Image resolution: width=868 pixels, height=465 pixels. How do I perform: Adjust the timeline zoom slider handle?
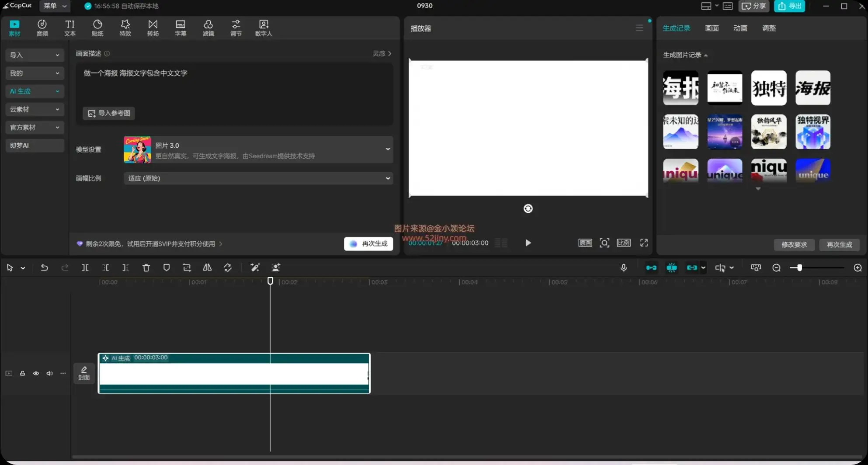(799, 267)
